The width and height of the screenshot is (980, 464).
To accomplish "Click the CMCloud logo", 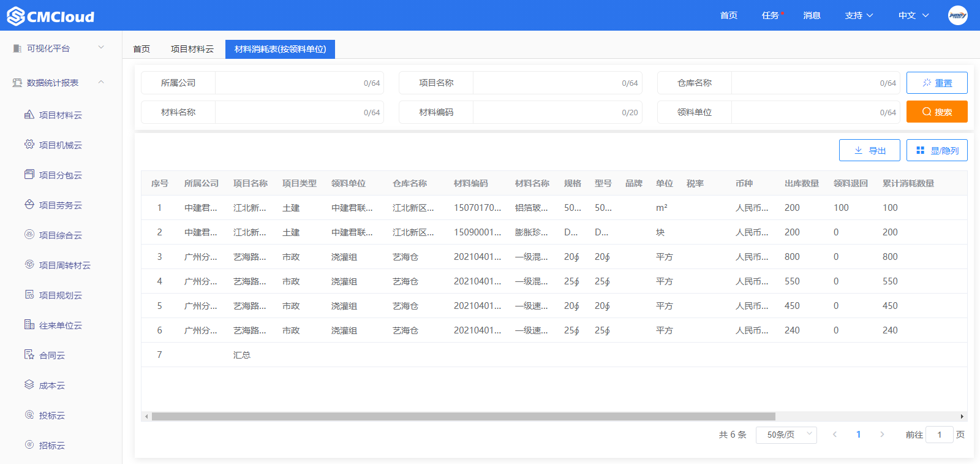I will (x=51, y=16).
